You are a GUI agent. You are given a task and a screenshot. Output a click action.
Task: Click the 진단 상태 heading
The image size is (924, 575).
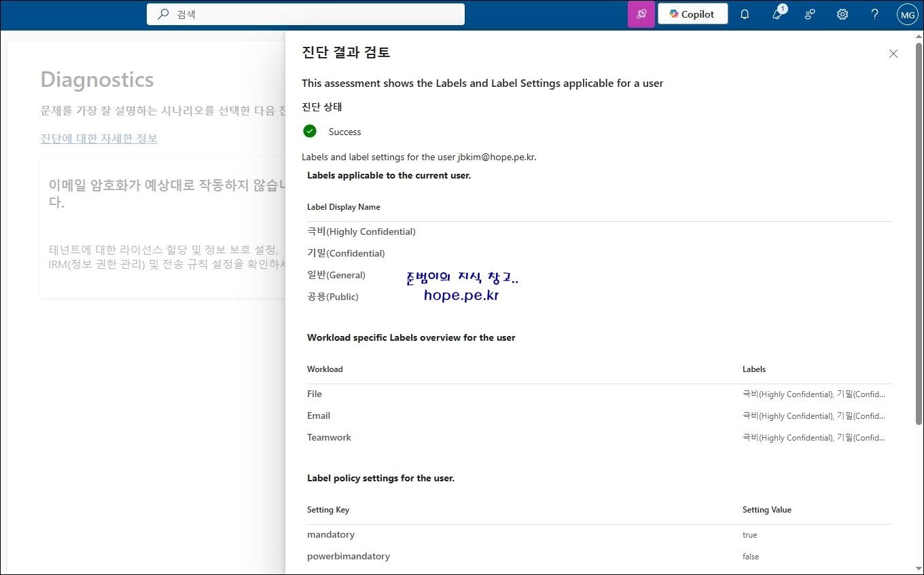[322, 107]
